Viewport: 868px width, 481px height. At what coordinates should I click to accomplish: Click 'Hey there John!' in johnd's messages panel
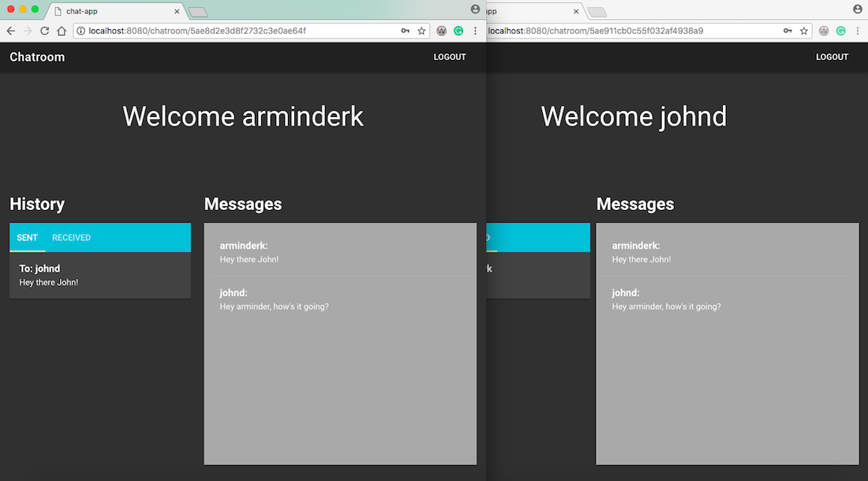pyautogui.click(x=642, y=259)
